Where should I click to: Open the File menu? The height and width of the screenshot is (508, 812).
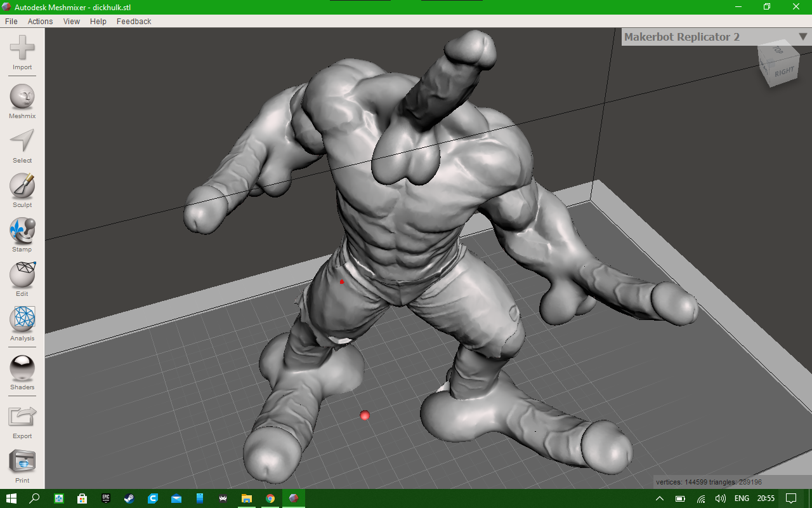pos(11,22)
